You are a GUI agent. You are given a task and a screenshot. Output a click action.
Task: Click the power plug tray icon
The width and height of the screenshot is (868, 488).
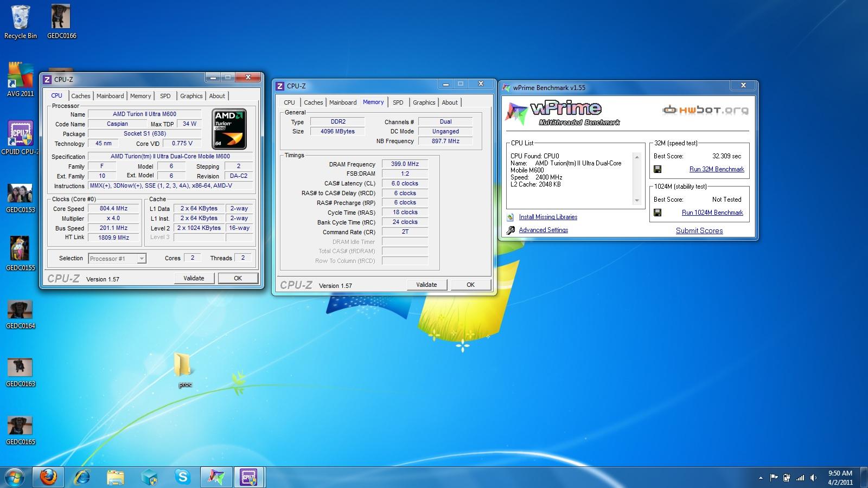[x=787, y=478]
